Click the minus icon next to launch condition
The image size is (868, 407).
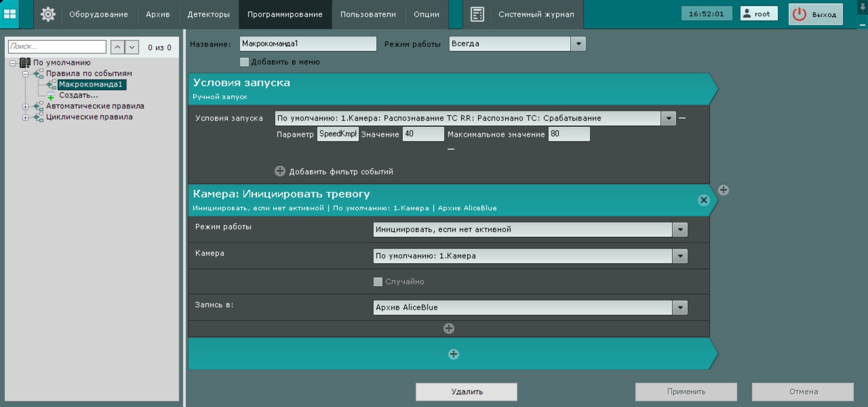coord(682,118)
